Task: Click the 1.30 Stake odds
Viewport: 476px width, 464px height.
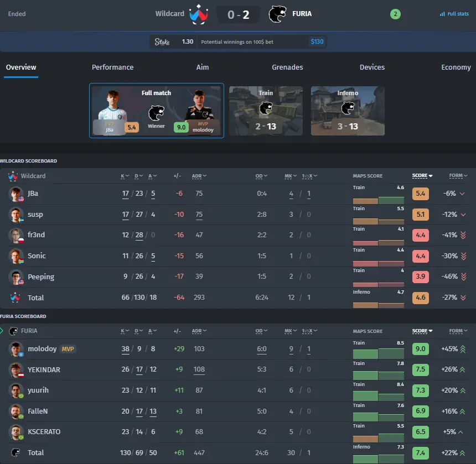Action: pos(188,41)
